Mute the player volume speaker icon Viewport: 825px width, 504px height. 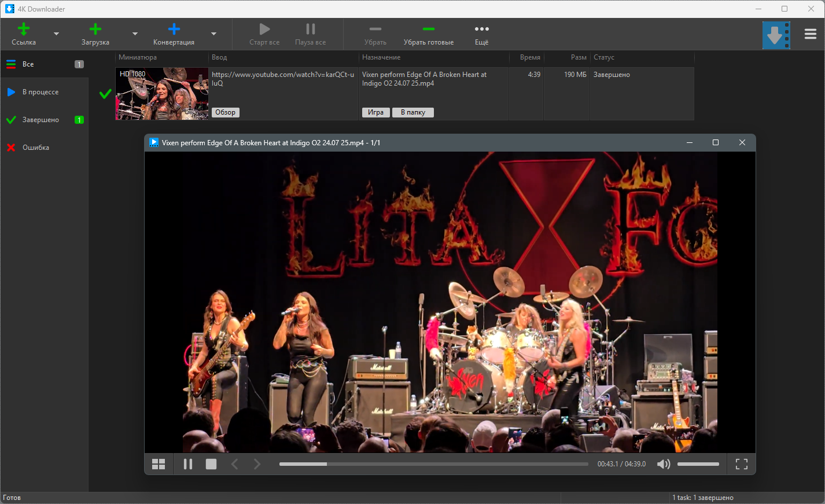(664, 464)
